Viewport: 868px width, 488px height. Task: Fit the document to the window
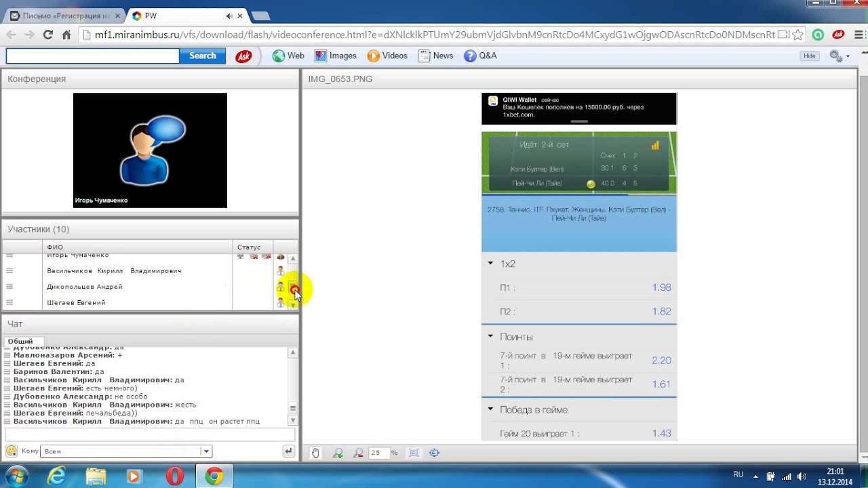tap(414, 453)
